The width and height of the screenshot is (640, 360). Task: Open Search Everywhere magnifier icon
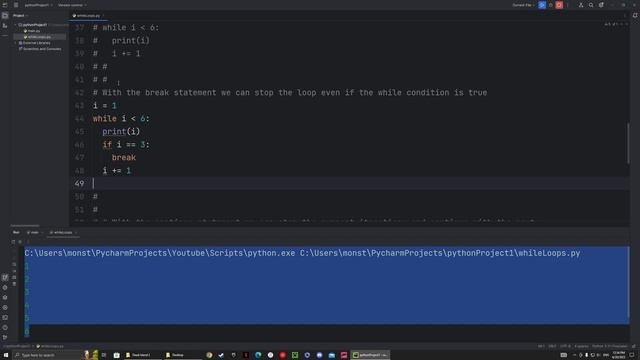click(591, 5)
